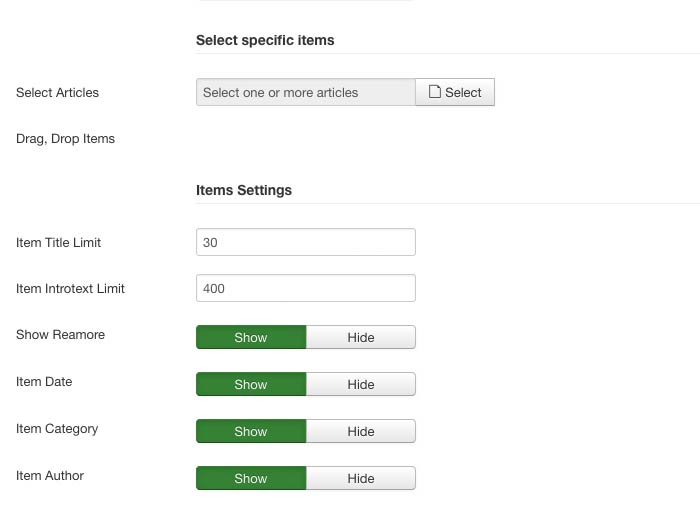The width and height of the screenshot is (700, 525).
Task: Click the Item Introtext Limit label
Action: [x=70, y=288]
